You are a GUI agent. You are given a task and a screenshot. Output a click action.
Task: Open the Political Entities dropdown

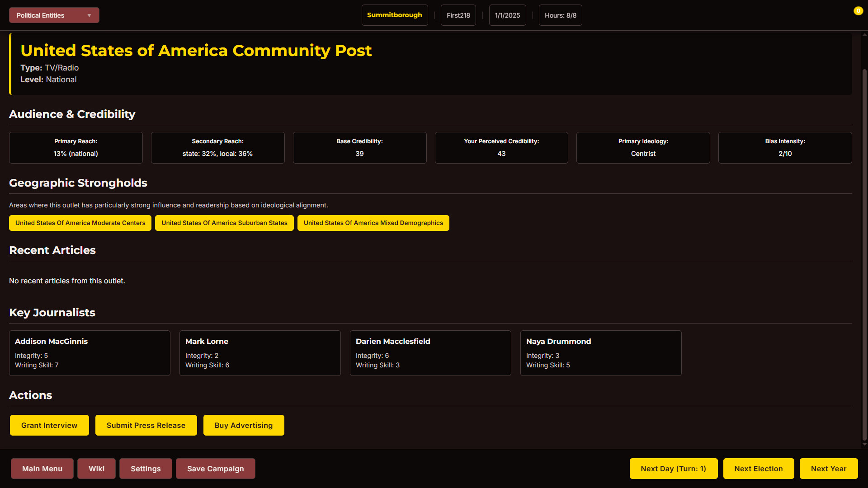click(54, 15)
